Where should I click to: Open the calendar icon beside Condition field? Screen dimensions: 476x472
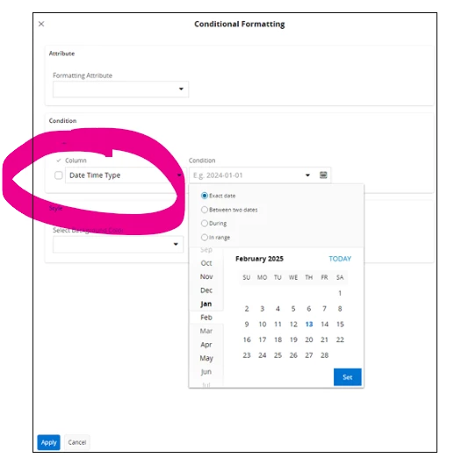pos(323,175)
